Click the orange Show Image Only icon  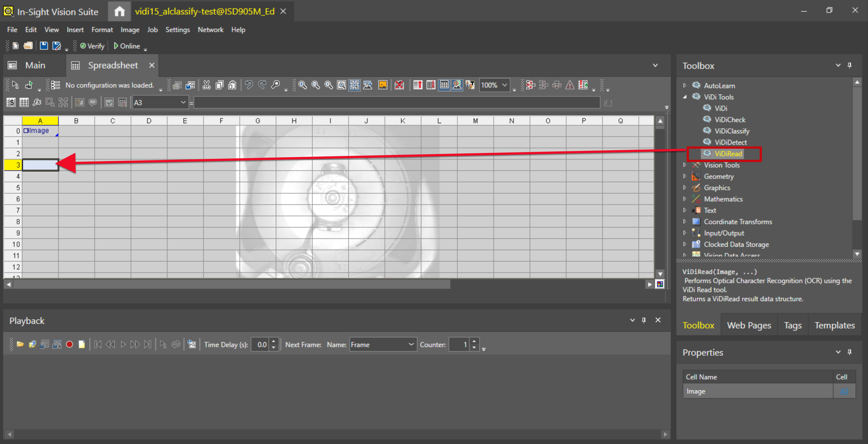click(383, 85)
